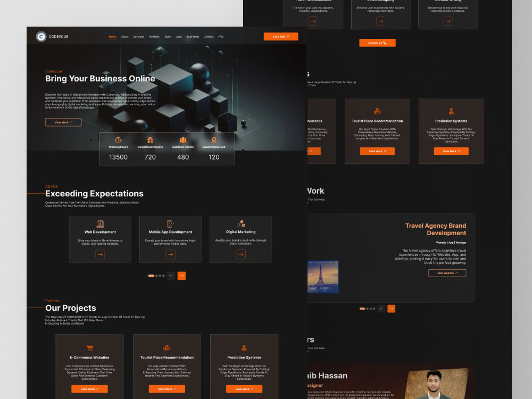Go to About in navigation bar
Screen dimensions: 532x399
(x=124, y=37)
